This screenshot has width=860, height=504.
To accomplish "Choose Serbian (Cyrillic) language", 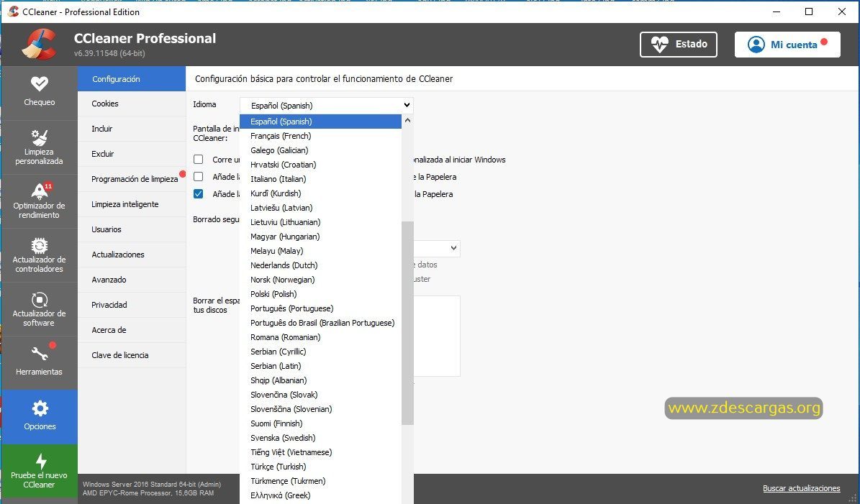I will click(x=321, y=352).
